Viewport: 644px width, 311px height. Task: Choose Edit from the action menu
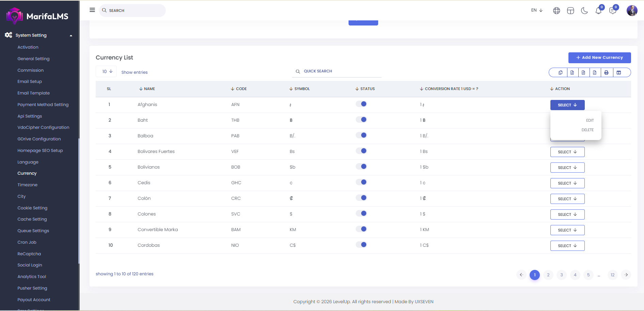[x=590, y=120]
